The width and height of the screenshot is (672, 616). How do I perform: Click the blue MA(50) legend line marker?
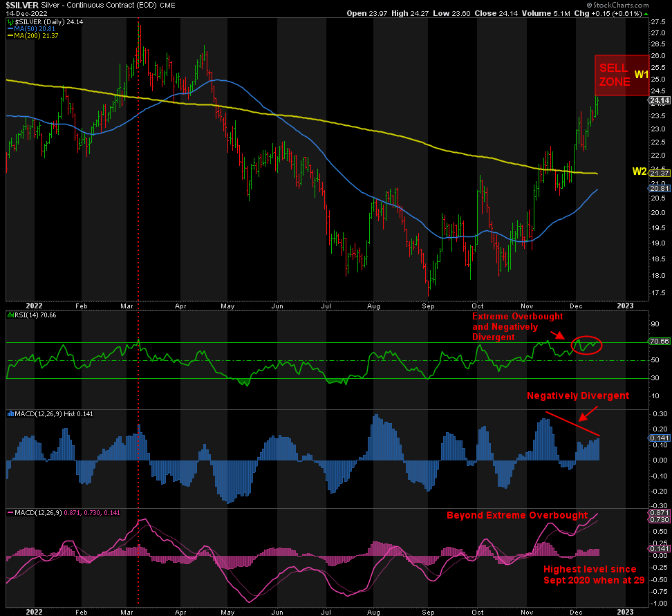[10, 29]
